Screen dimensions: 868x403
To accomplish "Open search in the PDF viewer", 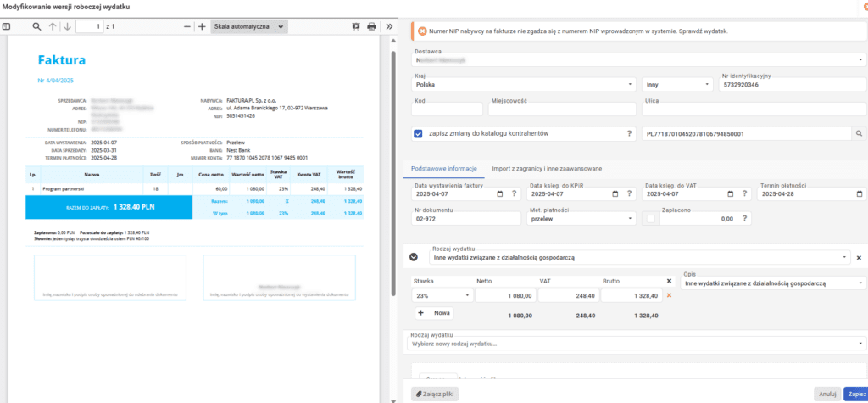I will (x=36, y=27).
